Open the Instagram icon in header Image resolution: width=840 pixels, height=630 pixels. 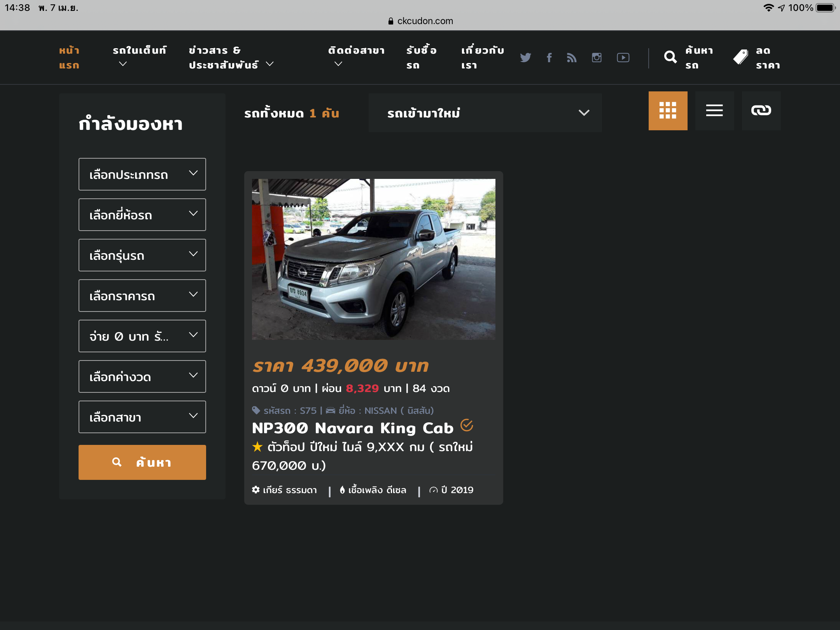coord(597,58)
